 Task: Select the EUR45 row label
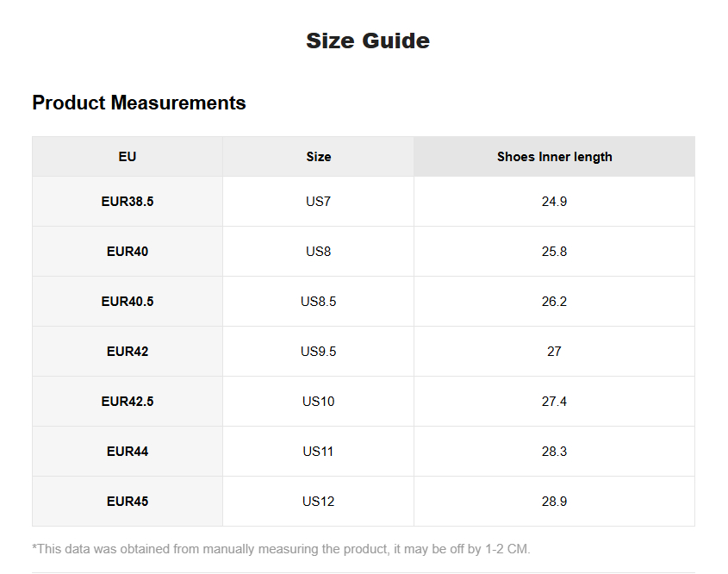(x=128, y=502)
